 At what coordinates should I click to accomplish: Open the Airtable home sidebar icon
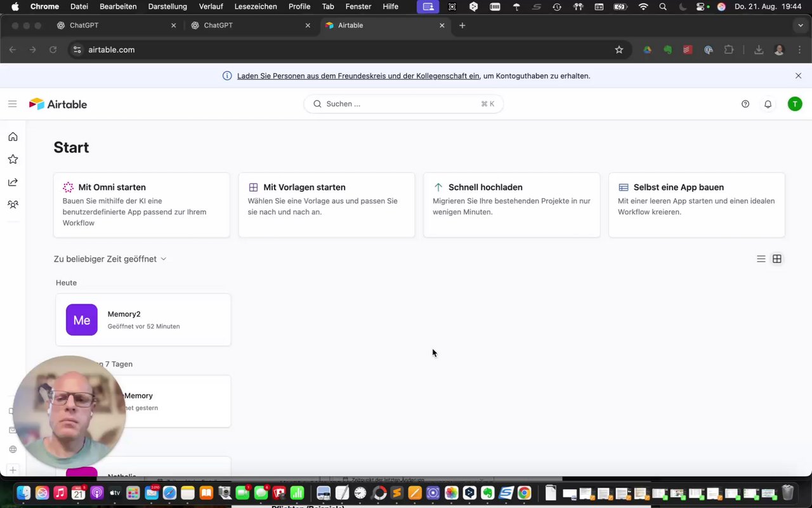pyautogui.click(x=13, y=137)
